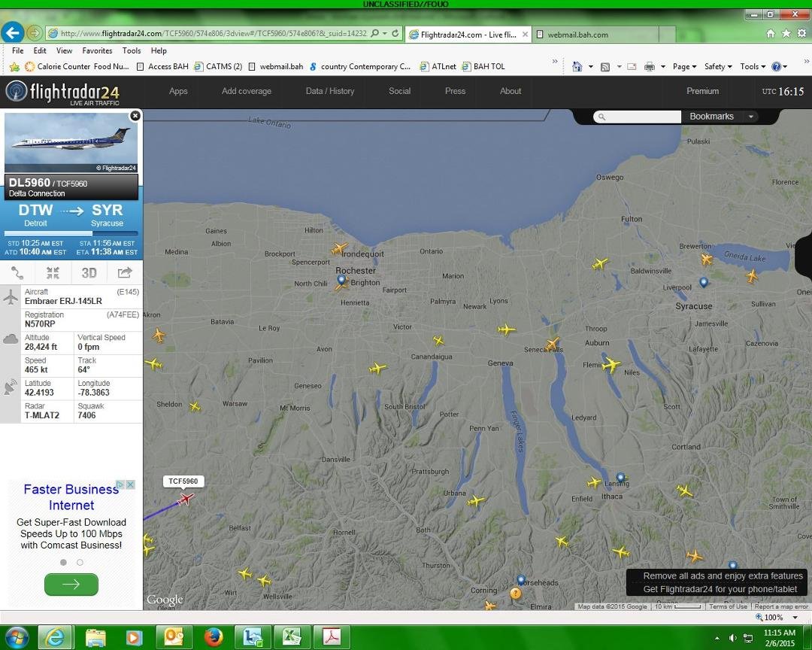
Task: Select the second ad carousel dot
Action: point(80,563)
